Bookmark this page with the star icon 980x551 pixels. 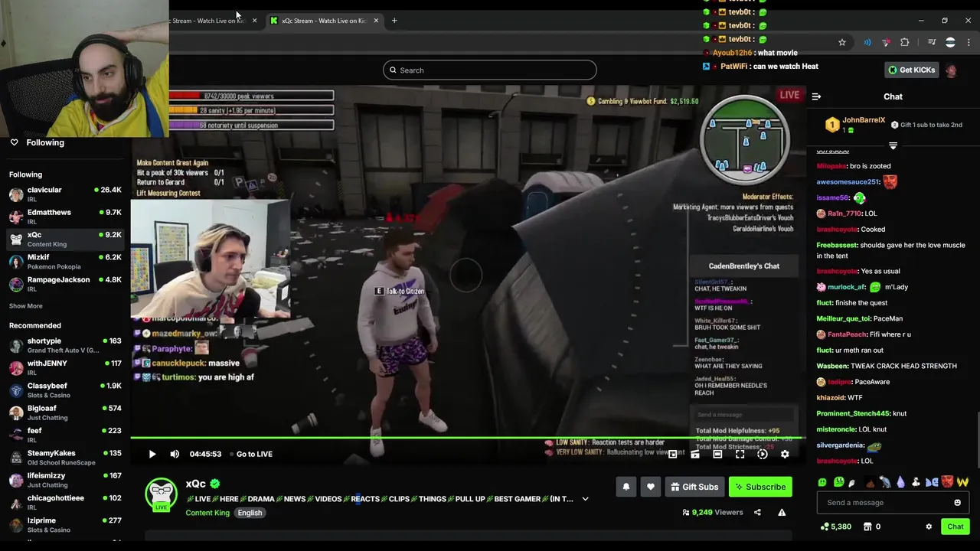842,43
